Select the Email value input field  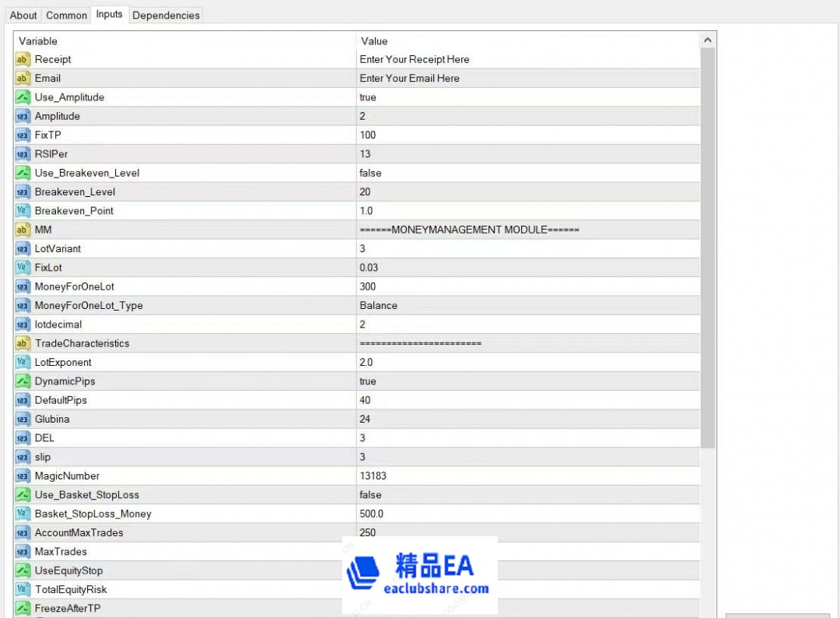527,78
